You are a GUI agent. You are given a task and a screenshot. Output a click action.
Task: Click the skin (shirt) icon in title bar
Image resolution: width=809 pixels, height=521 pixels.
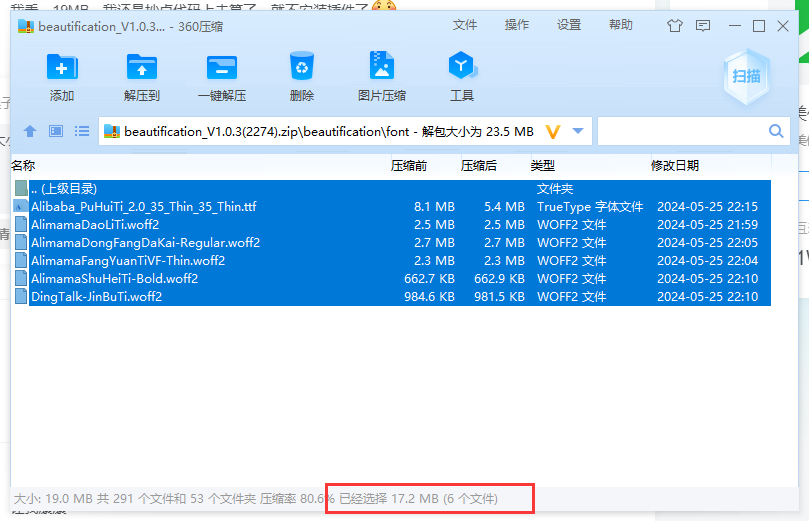tap(675, 26)
